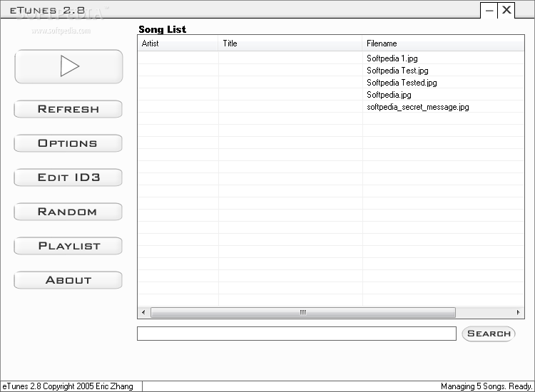Screen dimensions: 535x392
Task: Close the eTunes window
Action: 506,10
